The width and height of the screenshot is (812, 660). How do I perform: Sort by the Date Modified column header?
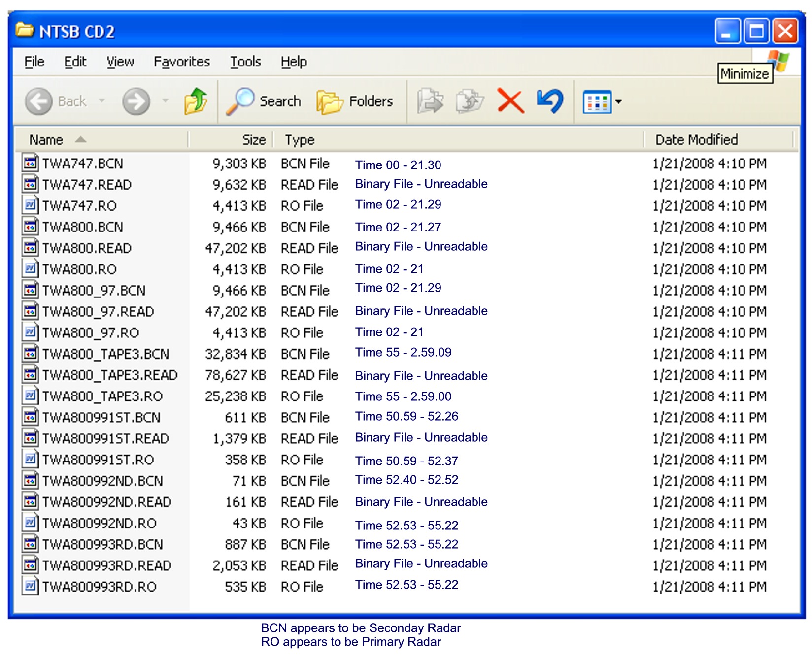719,140
